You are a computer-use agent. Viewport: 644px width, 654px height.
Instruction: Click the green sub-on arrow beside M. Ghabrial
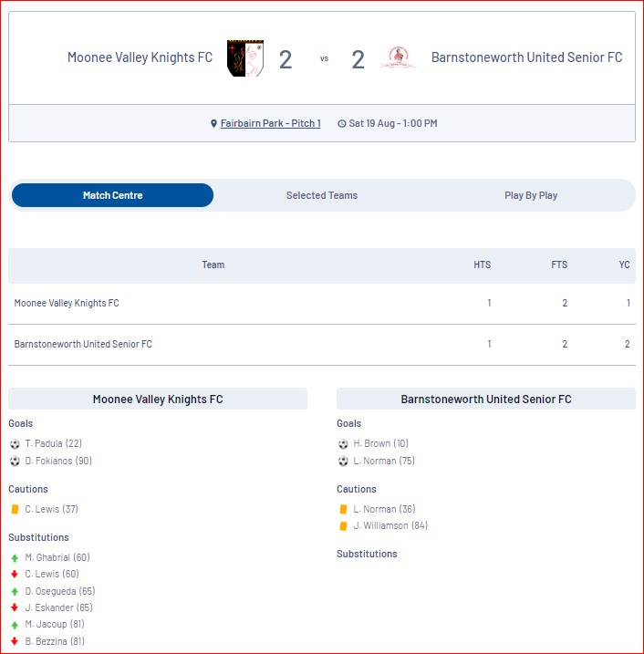pyautogui.click(x=15, y=558)
